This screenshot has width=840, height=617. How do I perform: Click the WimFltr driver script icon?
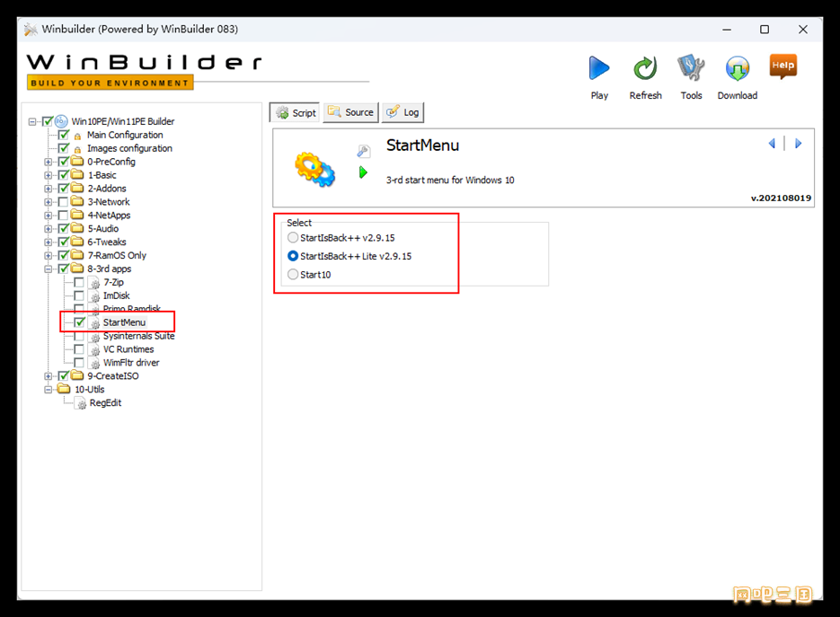[x=94, y=363]
